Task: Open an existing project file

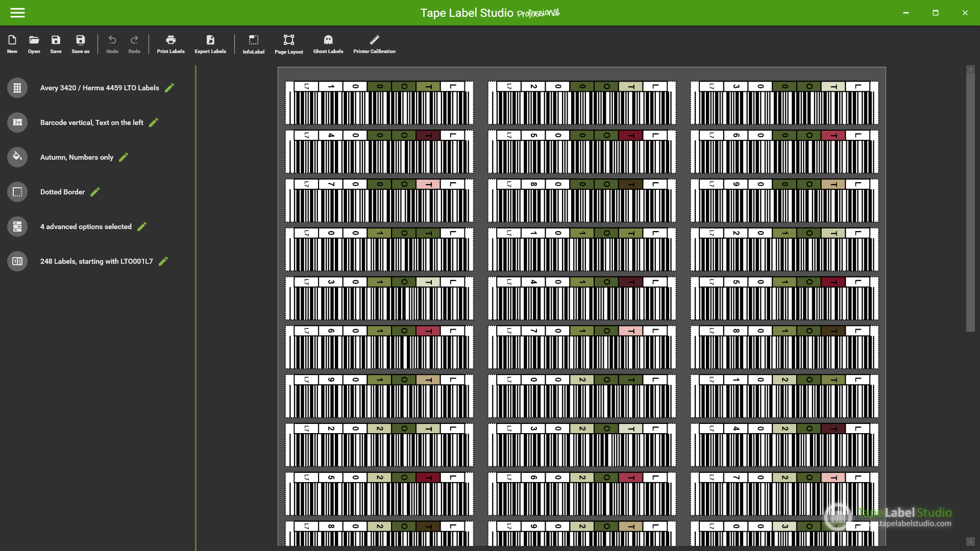Action: coord(34,44)
